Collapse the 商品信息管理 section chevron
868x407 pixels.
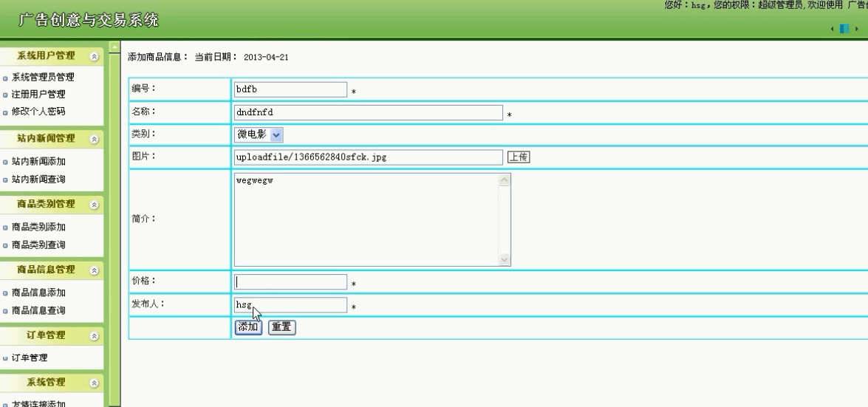[x=94, y=270]
